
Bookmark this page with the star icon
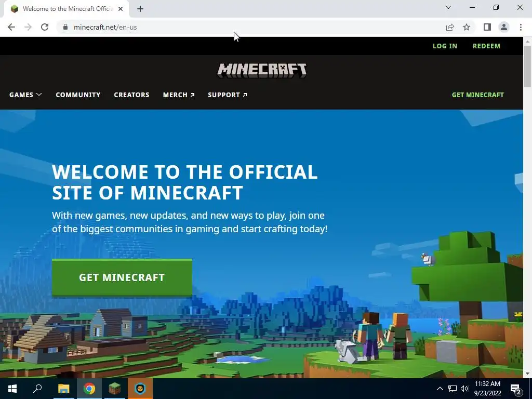point(467,27)
